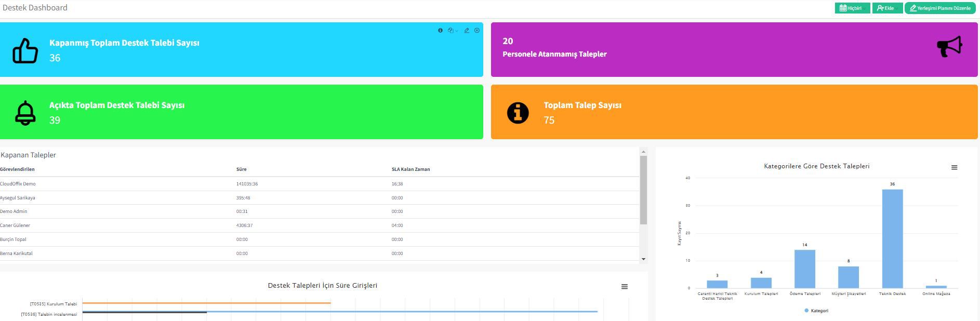Click Yerleşimi Planını Düzenle button
This screenshot has width=980, height=321.
click(x=941, y=8)
